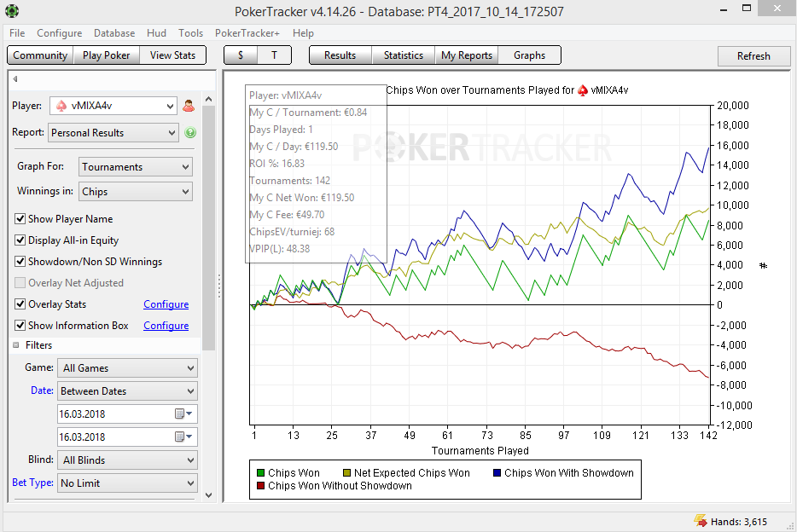Click the spade icon in the graph title
This screenshot has height=532, width=797.
[583, 90]
